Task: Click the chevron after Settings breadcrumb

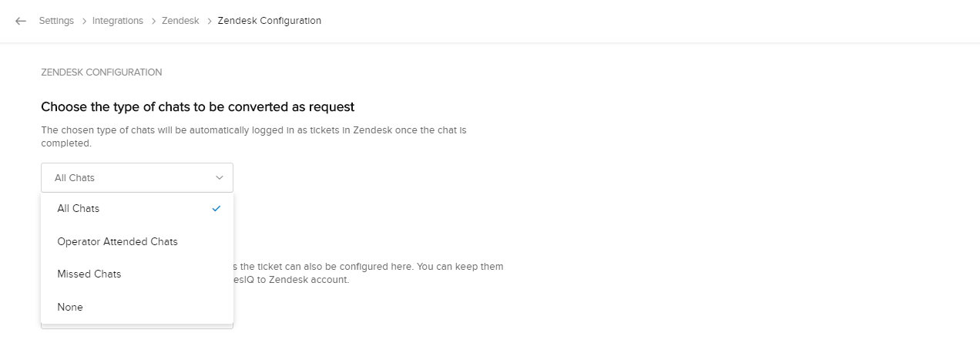Action: point(83,21)
